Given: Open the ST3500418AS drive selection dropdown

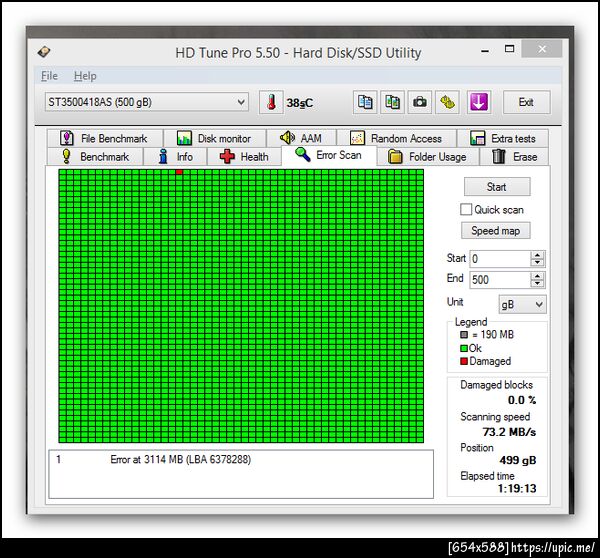Looking at the screenshot, I should [147, 102].
